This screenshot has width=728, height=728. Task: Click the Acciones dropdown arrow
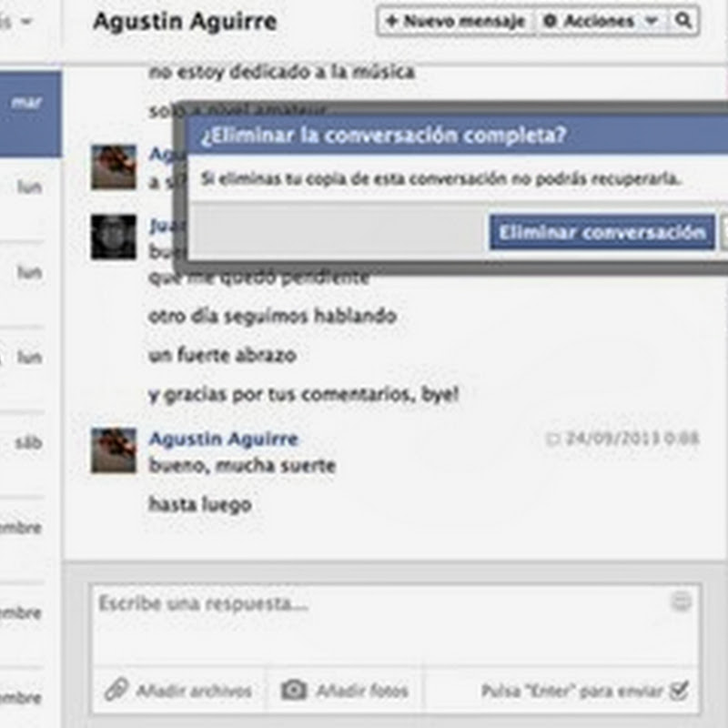click(x=652, y=20)
